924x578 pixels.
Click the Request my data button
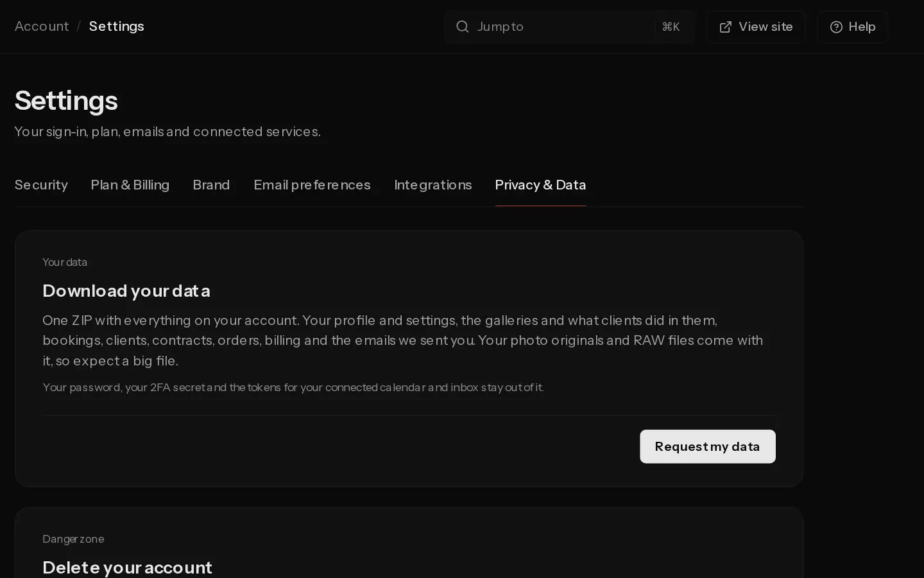click(x=708, y=446)
